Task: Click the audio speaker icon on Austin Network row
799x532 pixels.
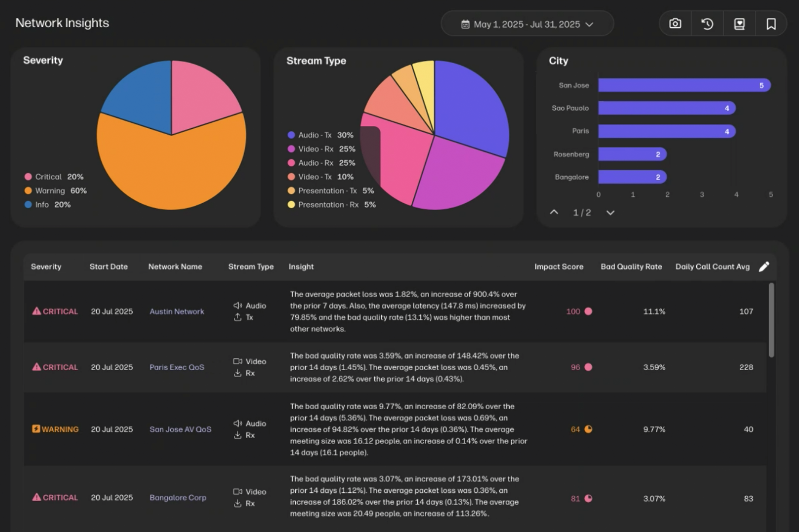Action: [238, 305]
